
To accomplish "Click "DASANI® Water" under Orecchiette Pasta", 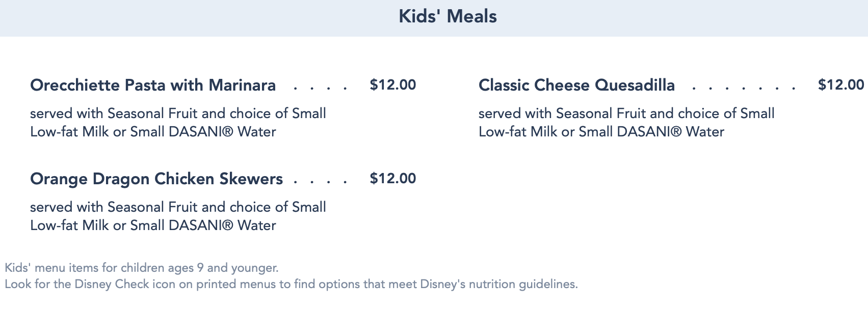I will point(222,132).
